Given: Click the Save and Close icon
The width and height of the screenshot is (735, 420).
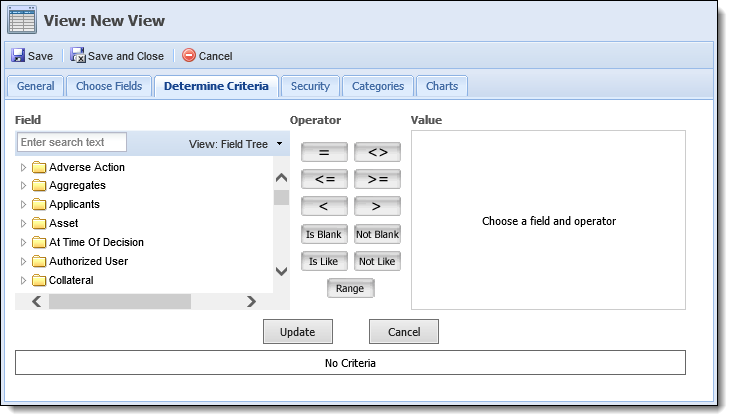Looking at the screenshot, I should [78, 55].
